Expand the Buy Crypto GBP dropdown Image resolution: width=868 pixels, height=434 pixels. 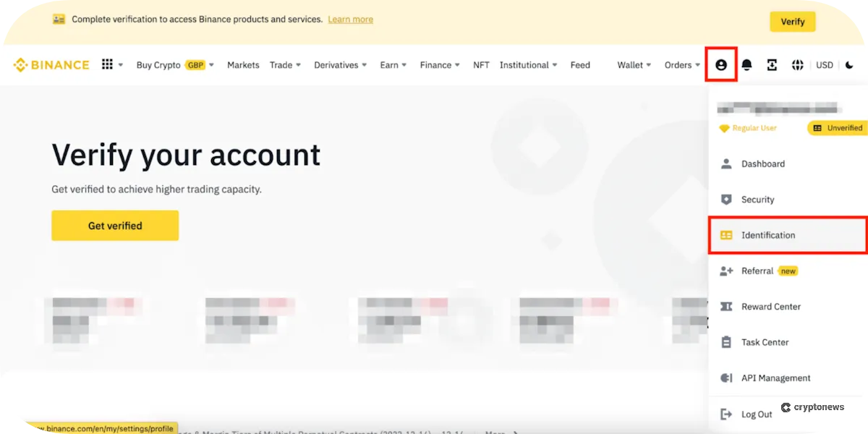point(174,64)
